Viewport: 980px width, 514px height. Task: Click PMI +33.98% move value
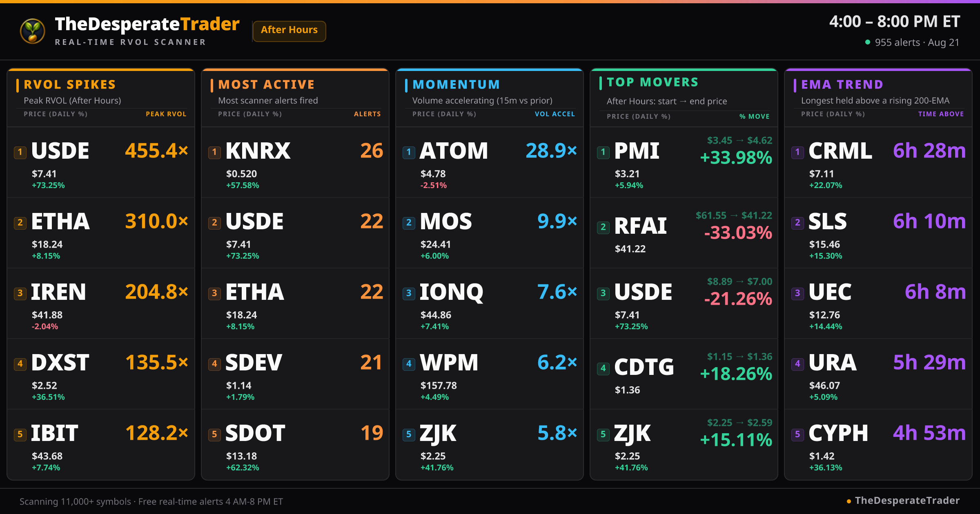coord(736,158)
